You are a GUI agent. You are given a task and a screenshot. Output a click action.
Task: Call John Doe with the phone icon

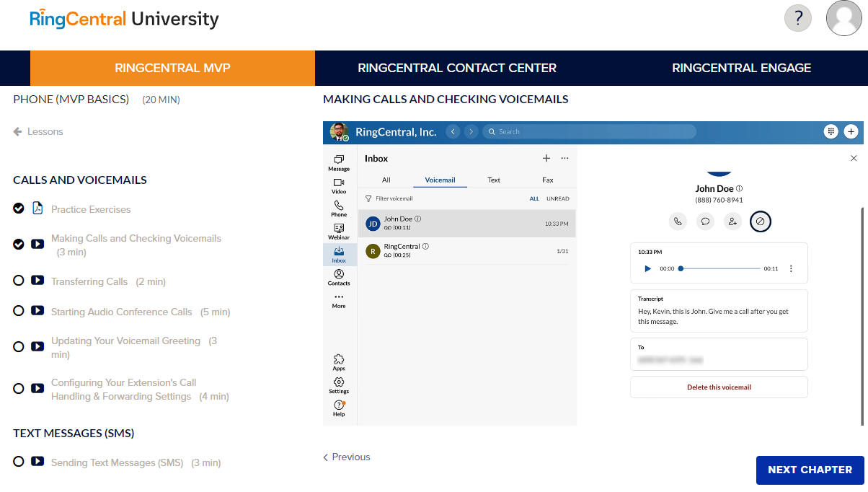point(678,221)
